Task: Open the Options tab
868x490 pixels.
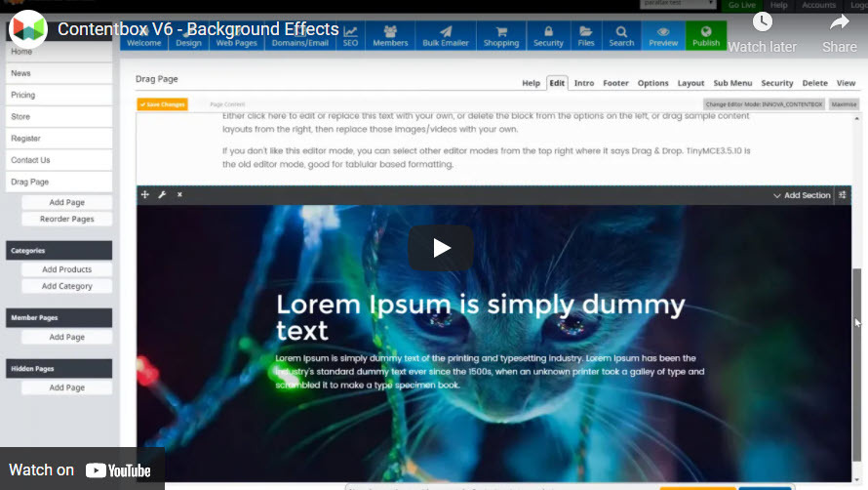Action: click(x=652, y=83)
